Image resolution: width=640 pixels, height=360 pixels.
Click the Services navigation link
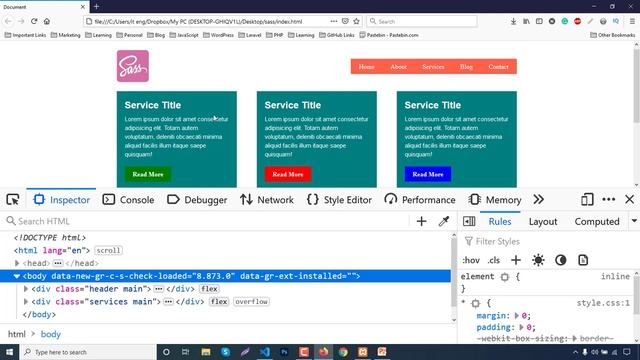point(433,67)
